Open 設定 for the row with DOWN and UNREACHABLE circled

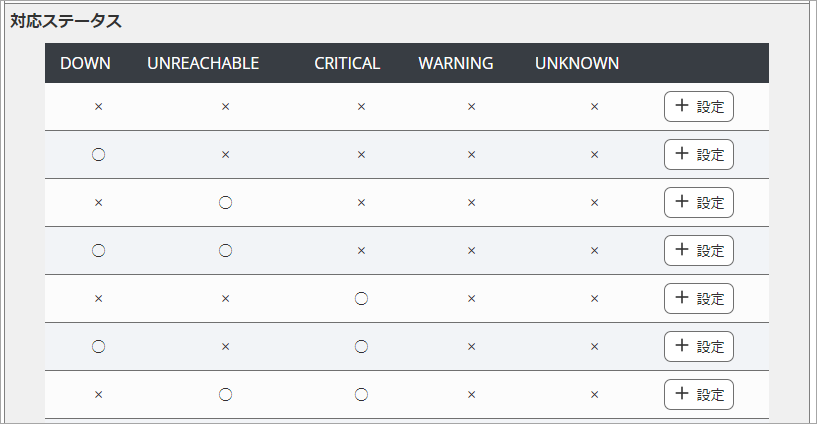698,250
